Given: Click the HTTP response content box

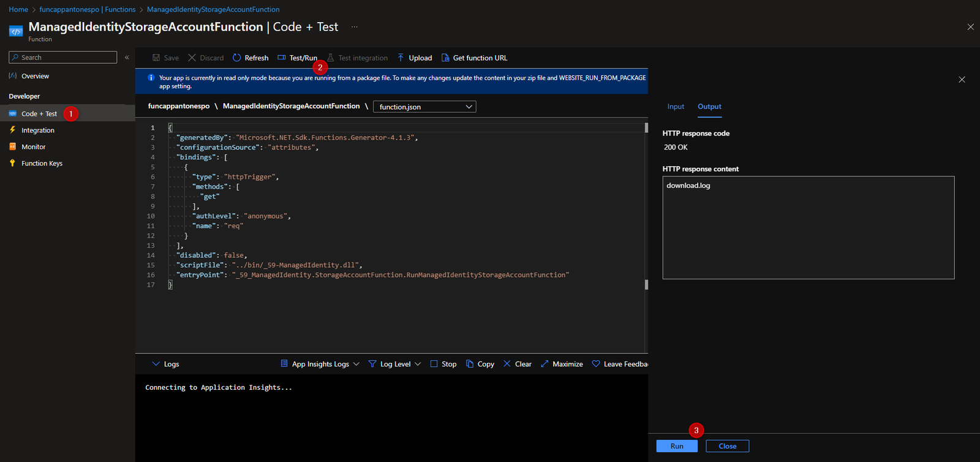Looking at the screenshot, I should 809,227.
